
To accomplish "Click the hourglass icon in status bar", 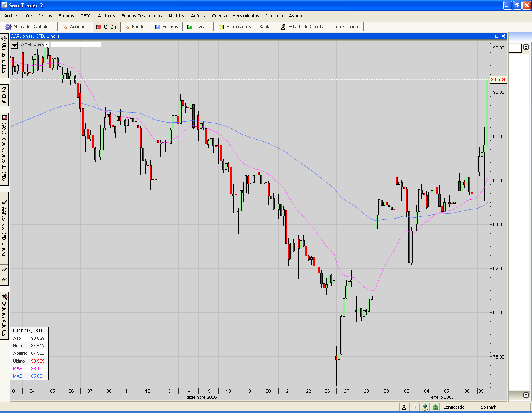I will pyautogui.click(x=414, y=407).
